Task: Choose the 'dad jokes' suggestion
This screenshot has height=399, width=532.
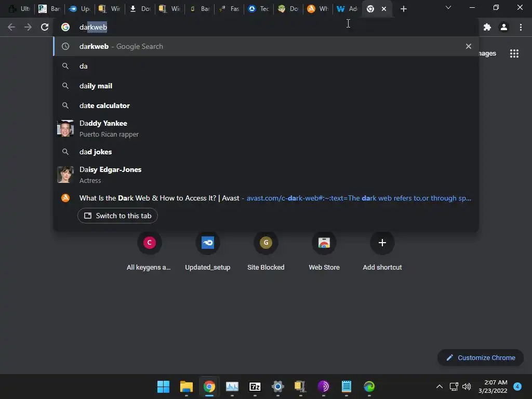Action: click(x=266, y=152)
